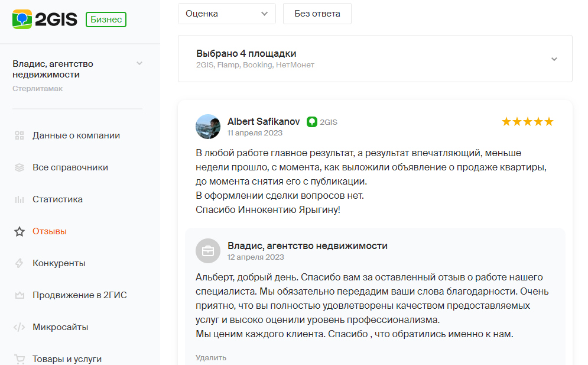588x365 pixels.
Task: Click the company data grid icon
Action: click(19, 135)
